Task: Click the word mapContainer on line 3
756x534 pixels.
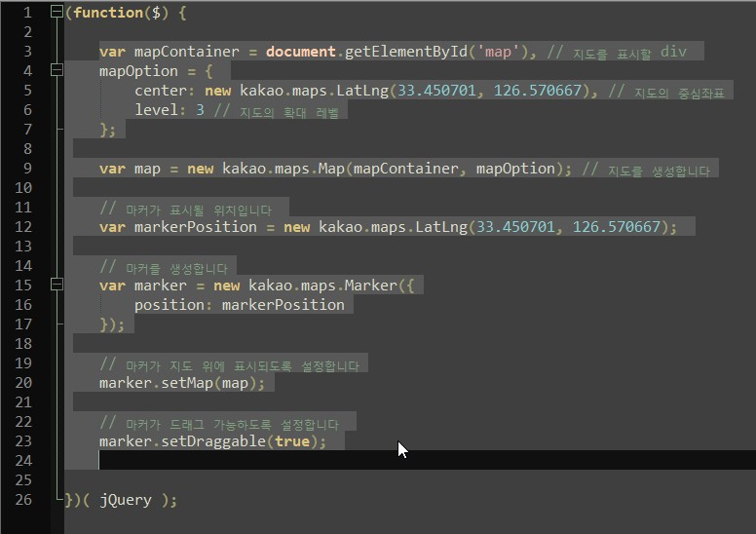Action: [187, 52]
